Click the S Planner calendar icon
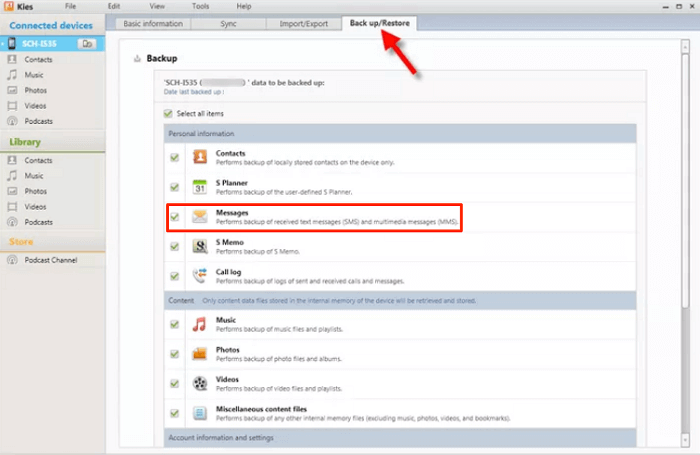Viewport: 700px width, 455px height. pos(200,187)
